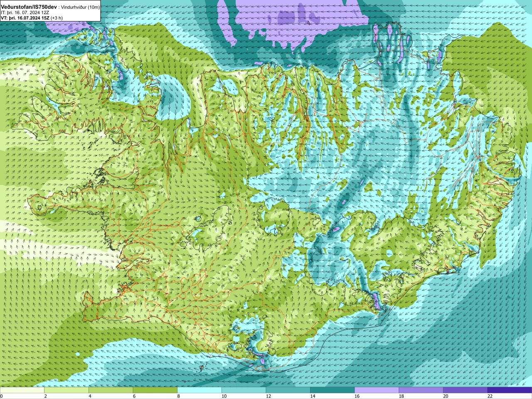Viewport: 532px width, 399px height.
Task: Select the 20–22 violet legend swatch
Action: (465, 390)
